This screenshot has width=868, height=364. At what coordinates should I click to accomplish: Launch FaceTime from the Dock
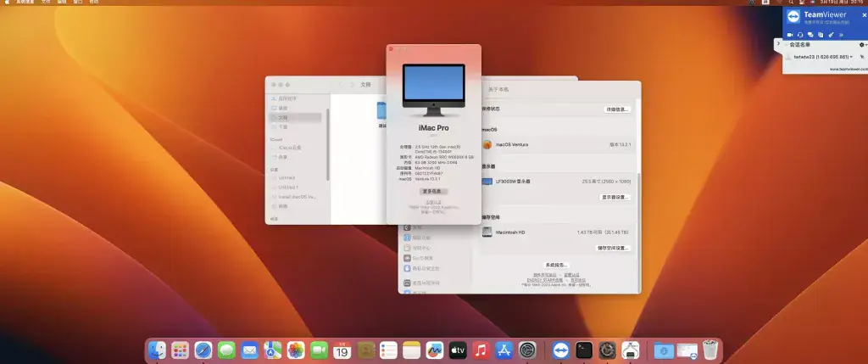click(x=319, y=350)
